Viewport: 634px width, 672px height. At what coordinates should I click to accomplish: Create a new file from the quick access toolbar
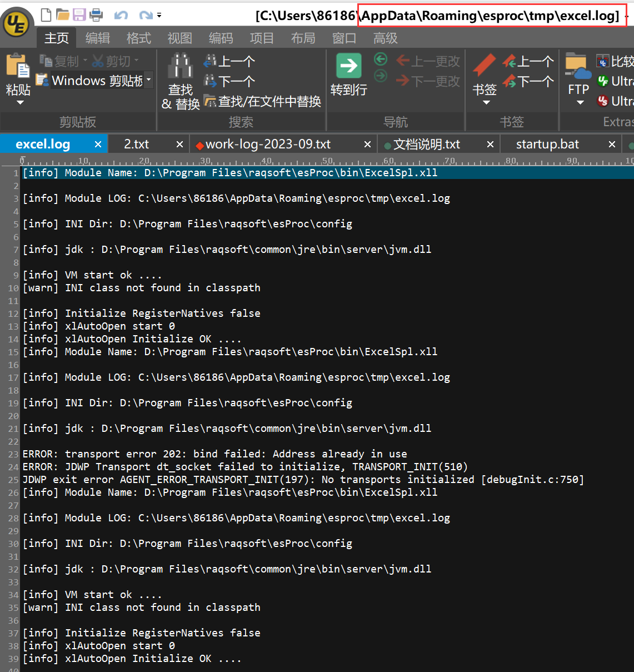[47, 15]
